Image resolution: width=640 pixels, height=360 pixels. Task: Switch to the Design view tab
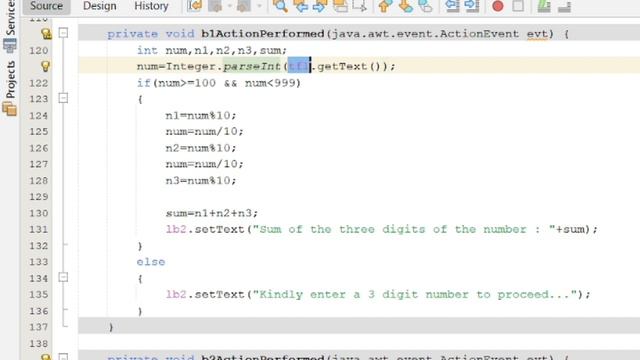[99, 6]
